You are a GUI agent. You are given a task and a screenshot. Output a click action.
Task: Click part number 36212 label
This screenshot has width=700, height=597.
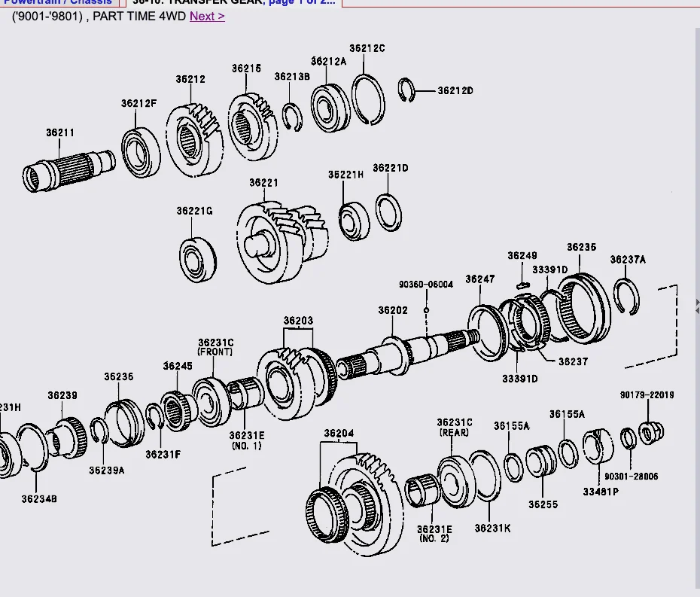point(190,79)
